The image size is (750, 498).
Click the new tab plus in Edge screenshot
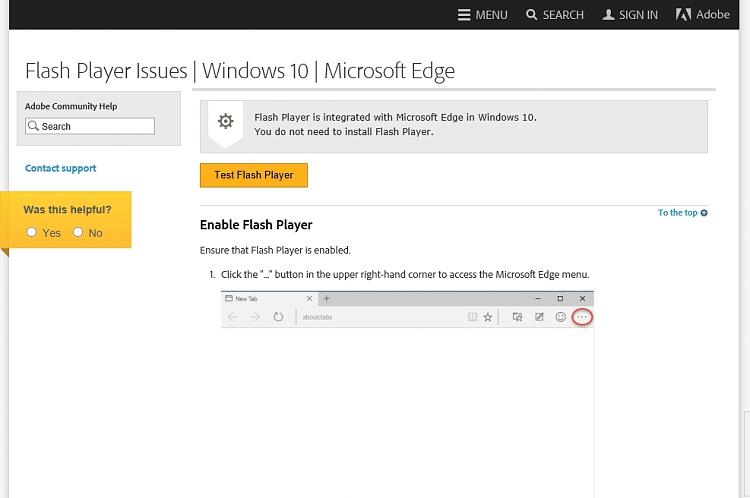pyautogui.click(x=327, y=299)
